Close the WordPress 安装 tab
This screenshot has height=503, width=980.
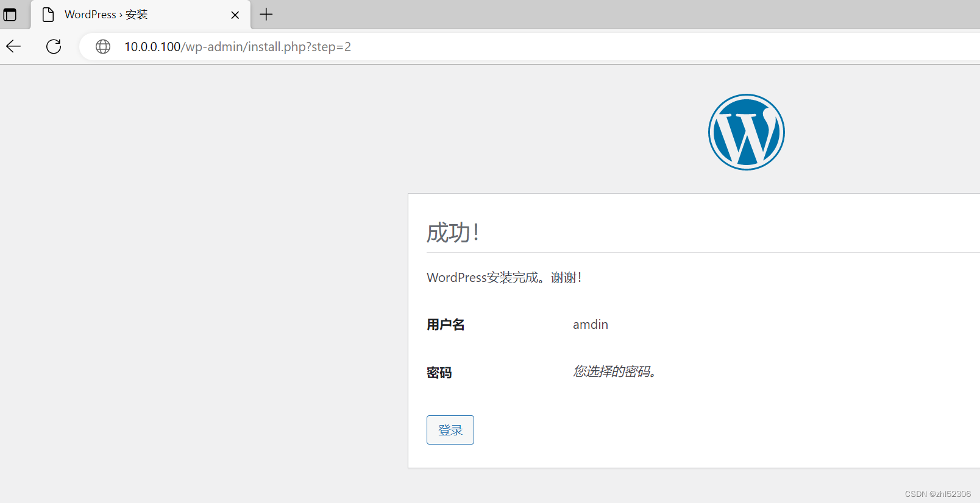[x=235, y=15]
